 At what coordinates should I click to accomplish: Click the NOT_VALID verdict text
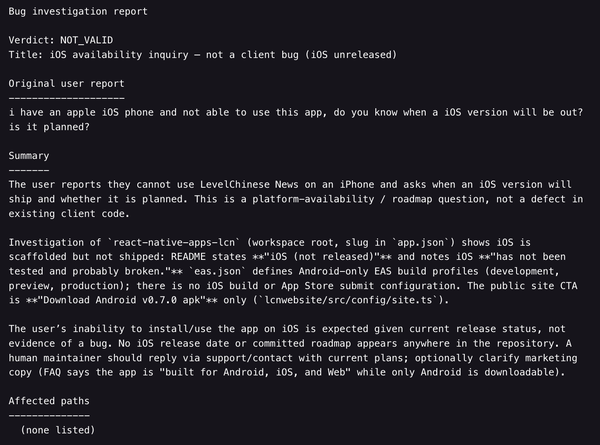(86, 40)
